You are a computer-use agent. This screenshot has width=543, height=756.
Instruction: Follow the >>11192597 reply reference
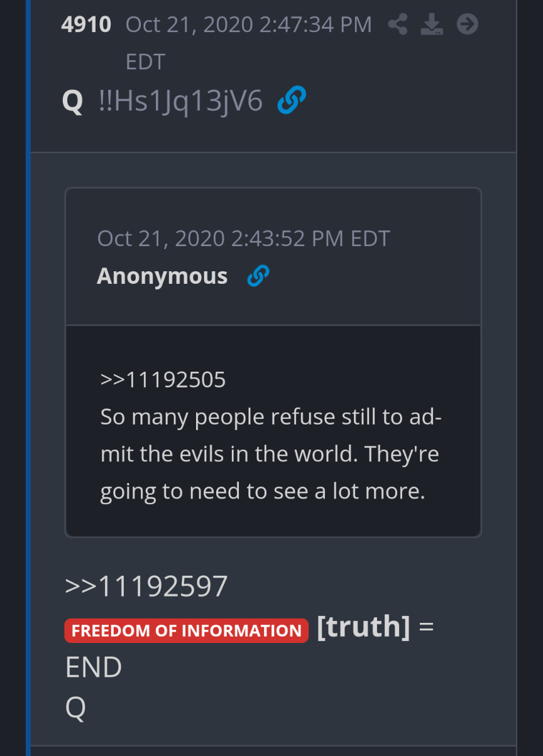coord(146,586)
